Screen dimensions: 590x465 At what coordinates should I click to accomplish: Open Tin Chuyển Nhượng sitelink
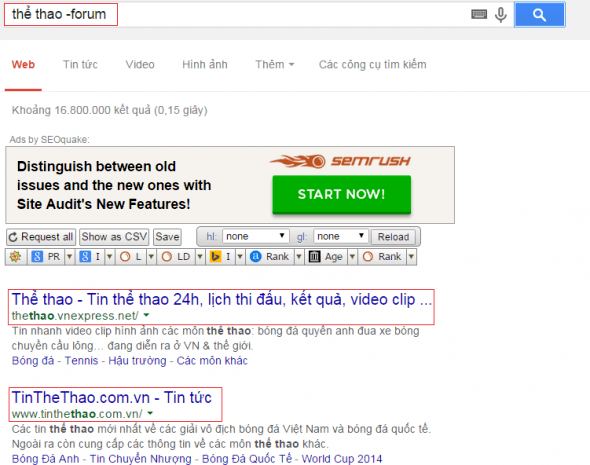point(141,459)
